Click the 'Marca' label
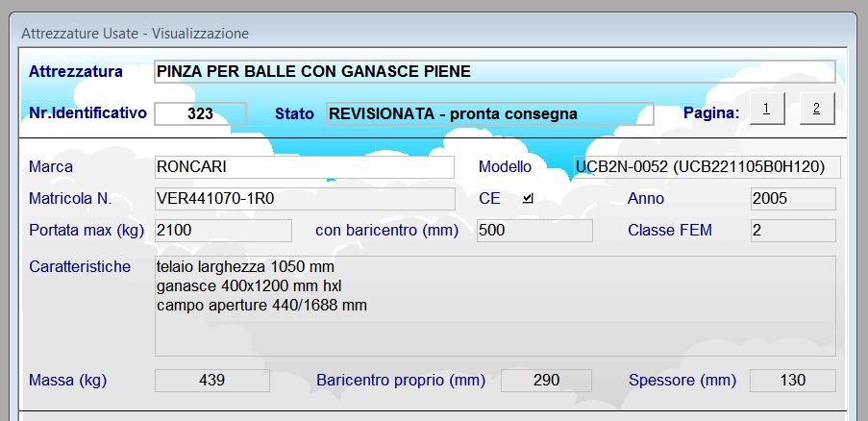The image size is (868, 421). [51, 167]
